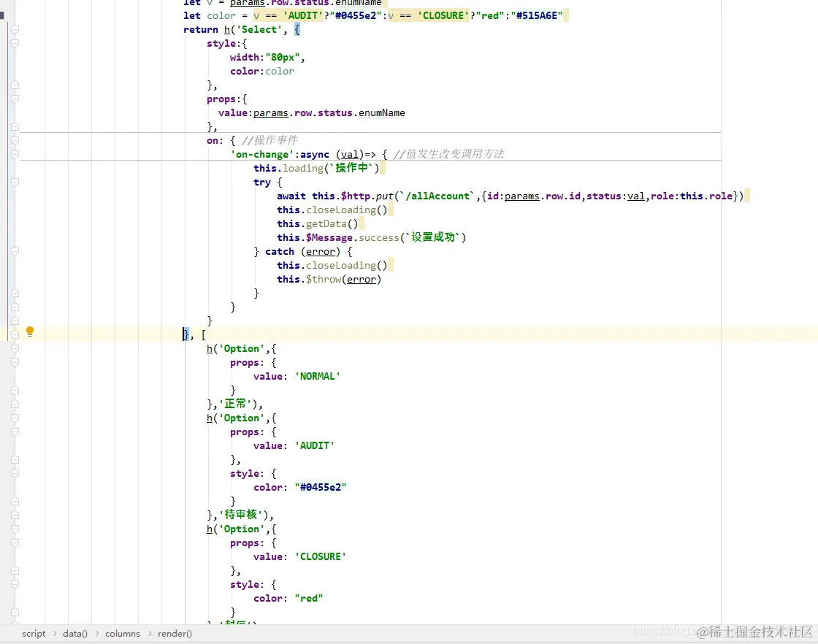Click the 'on-change' key
818x644 pixels.
coord(262,154)
